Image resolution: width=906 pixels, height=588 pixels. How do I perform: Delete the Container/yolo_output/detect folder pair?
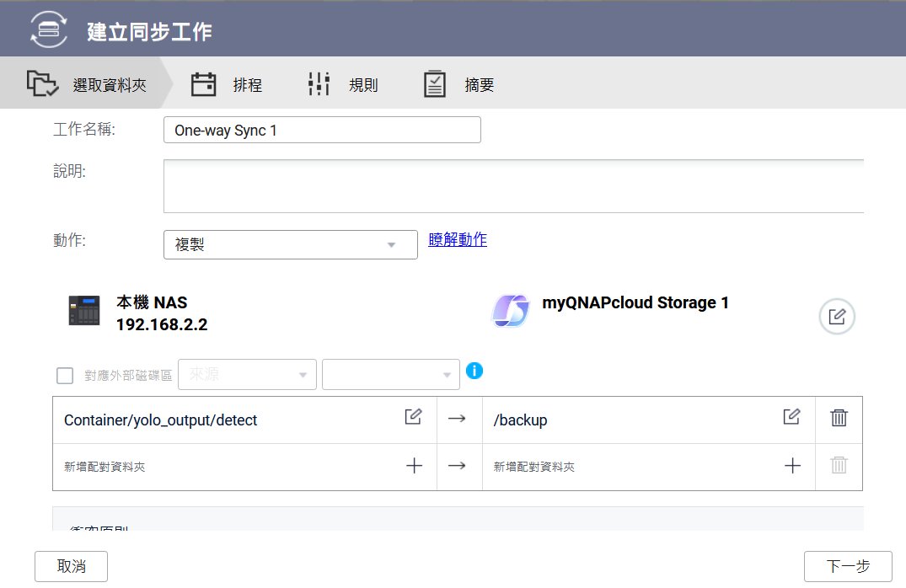[x=839, y=418]
